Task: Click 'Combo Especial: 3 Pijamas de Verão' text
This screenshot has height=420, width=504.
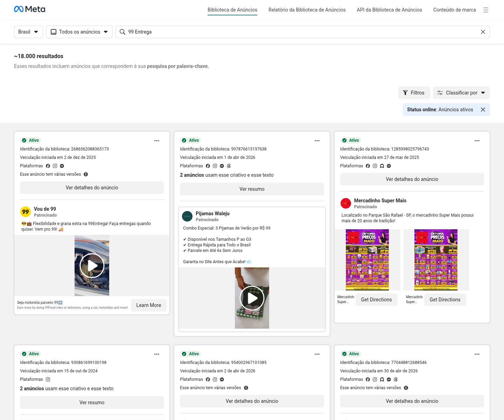Action: 227,228
